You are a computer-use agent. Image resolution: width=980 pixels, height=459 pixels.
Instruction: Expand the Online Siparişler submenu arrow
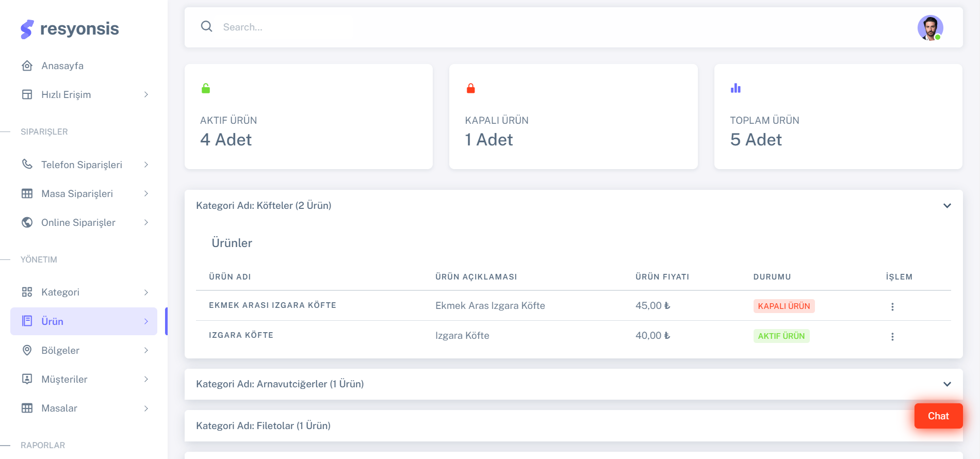[x=146, y=223]
